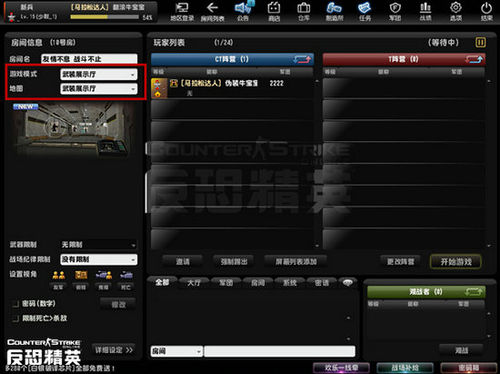Click the modify (修改) password button
The image size is (500, 374).
click(x=118, y=304)
